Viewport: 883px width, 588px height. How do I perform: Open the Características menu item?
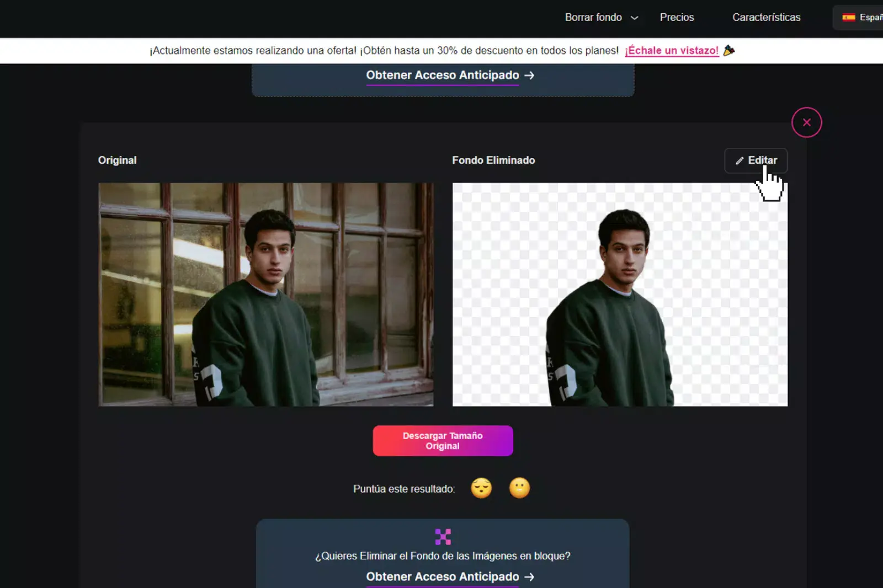(x=766, y=18)
